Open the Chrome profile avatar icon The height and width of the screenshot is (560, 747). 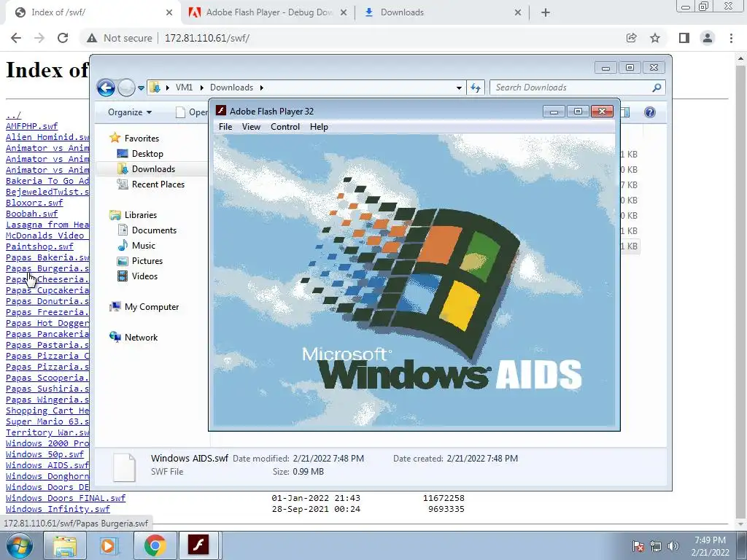tap(708, 38)
